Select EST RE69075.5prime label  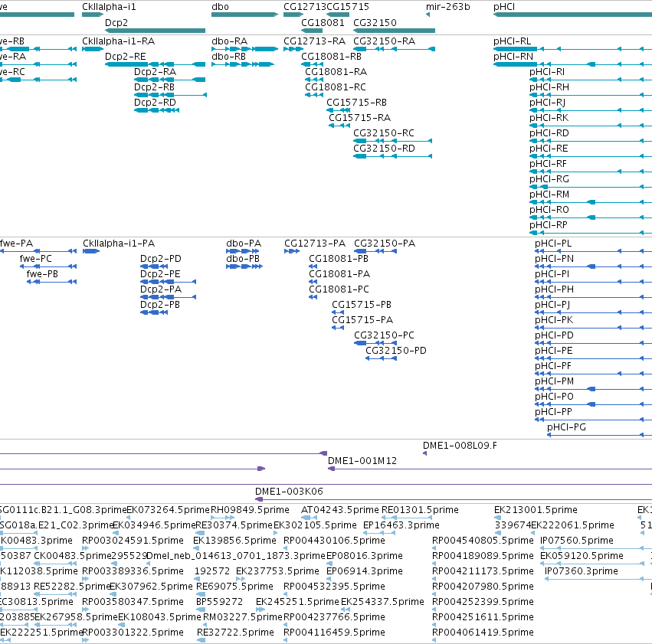pos(234,587)
